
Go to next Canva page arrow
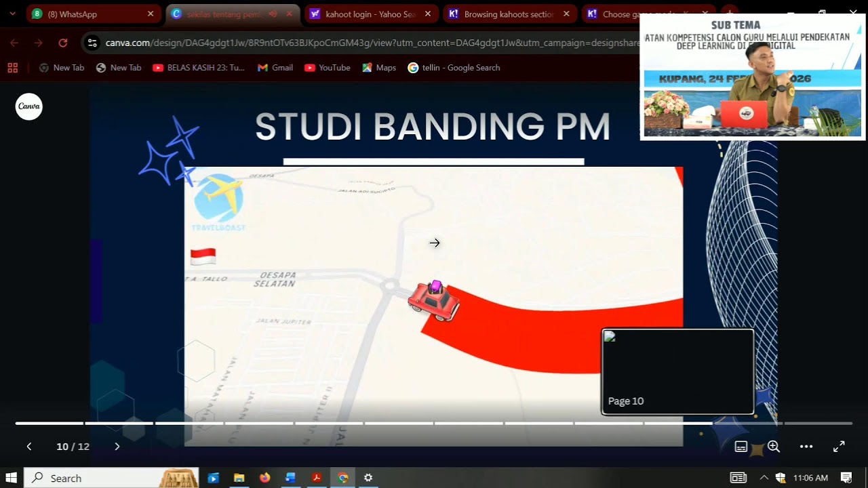pos(117,447)
